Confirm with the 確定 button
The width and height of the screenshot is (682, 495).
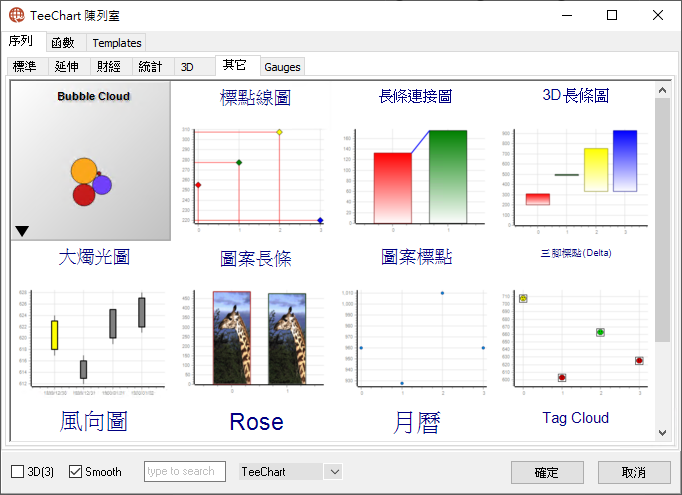[x=547, y=472]
